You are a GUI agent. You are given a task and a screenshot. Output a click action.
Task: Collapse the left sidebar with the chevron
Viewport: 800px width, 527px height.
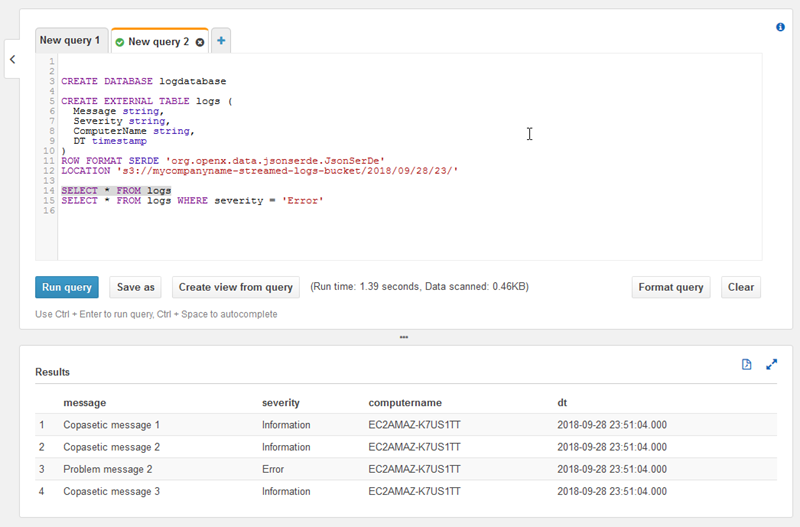pos(13,60)
